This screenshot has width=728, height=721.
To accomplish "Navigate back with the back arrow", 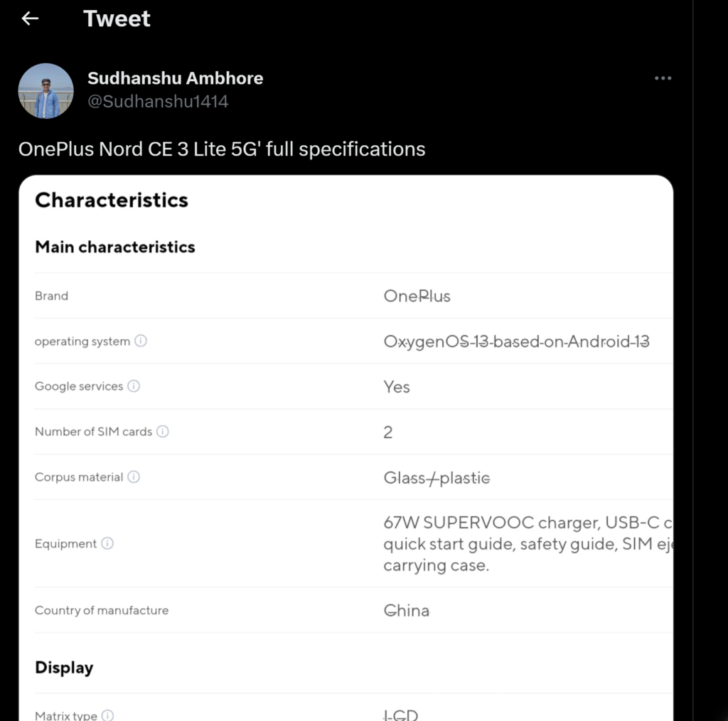I will pyautogui.click(x=28, y=18).
